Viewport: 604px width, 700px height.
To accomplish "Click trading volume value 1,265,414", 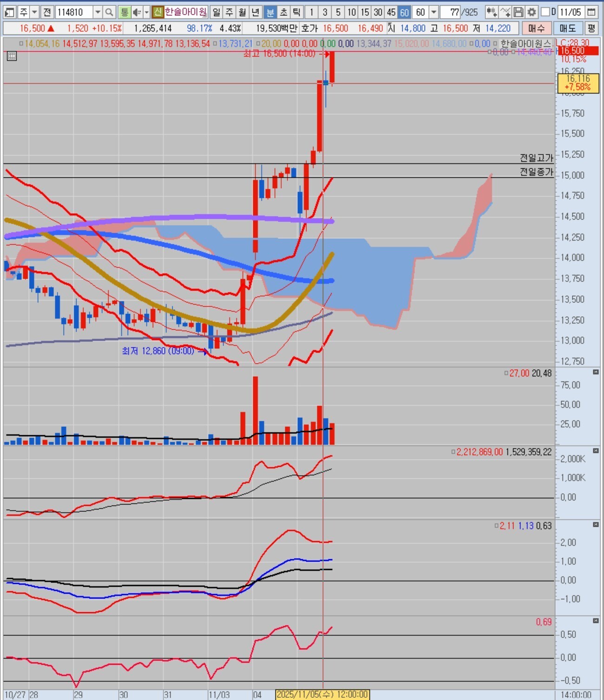I will coord(153,28).
